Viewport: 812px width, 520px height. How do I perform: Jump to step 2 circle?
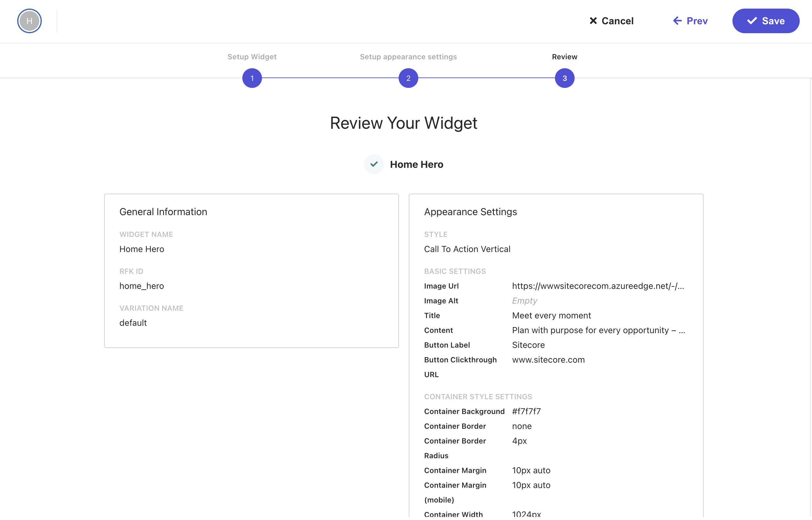(408, 78)
